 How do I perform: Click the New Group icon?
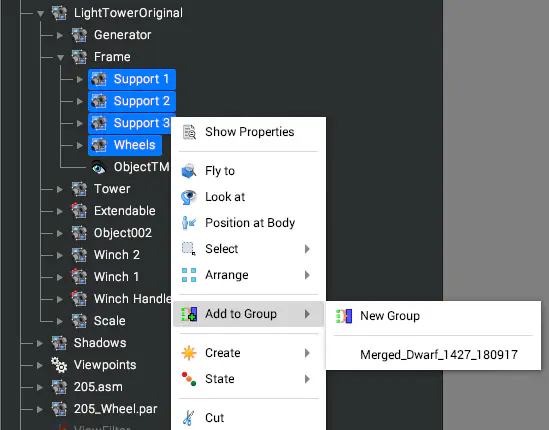(344, 316)
